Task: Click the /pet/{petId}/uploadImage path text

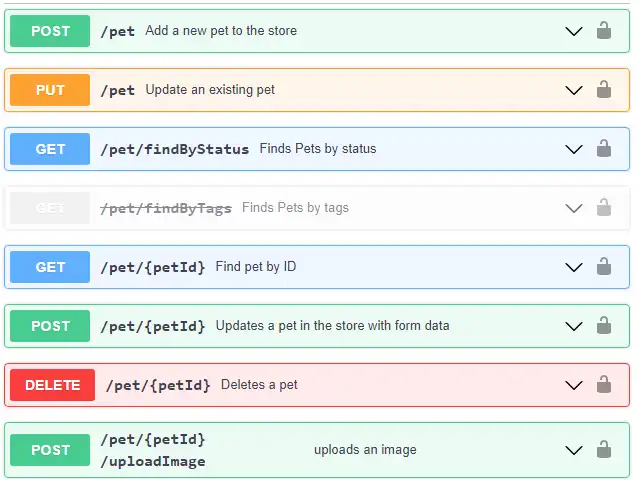Action: pos(153,450)
